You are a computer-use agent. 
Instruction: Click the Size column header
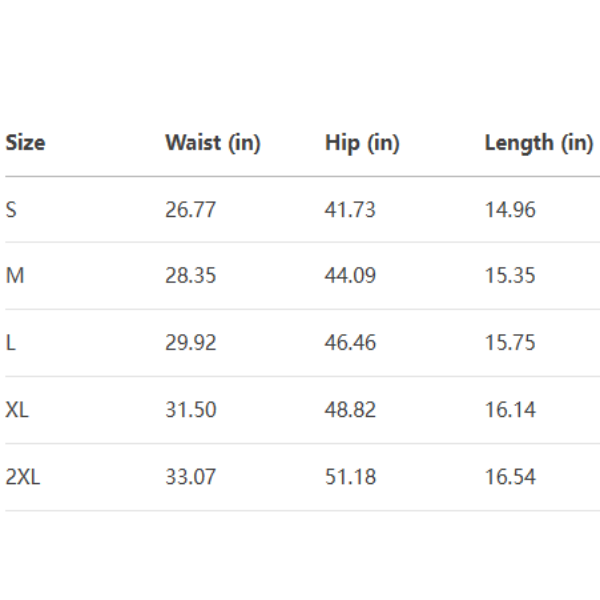click(25, 143)
